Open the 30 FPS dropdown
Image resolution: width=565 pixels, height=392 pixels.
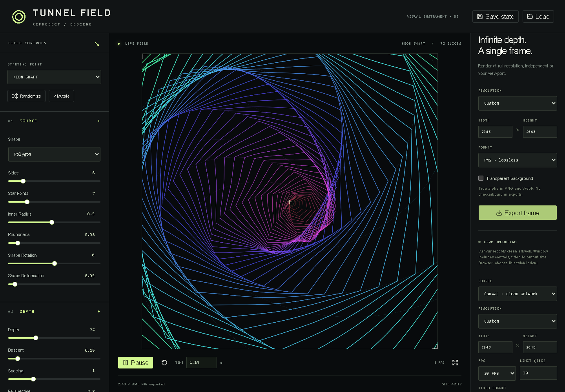coord(497,373)
